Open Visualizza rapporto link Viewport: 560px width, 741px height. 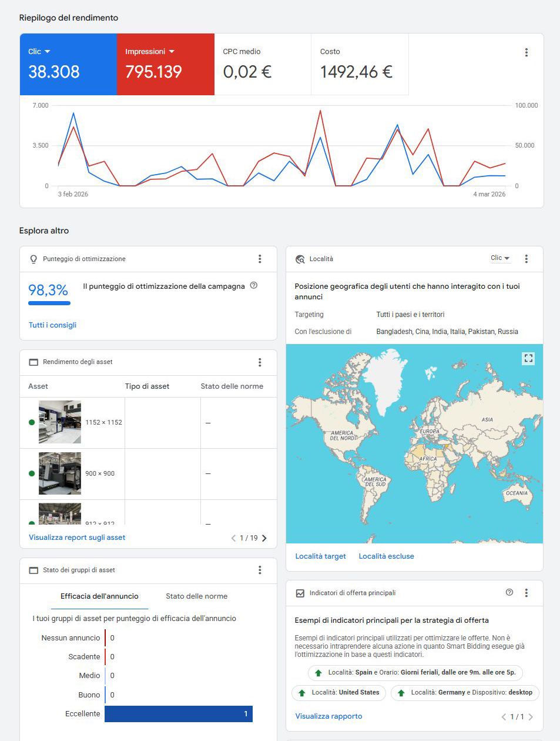coord(328,716)
